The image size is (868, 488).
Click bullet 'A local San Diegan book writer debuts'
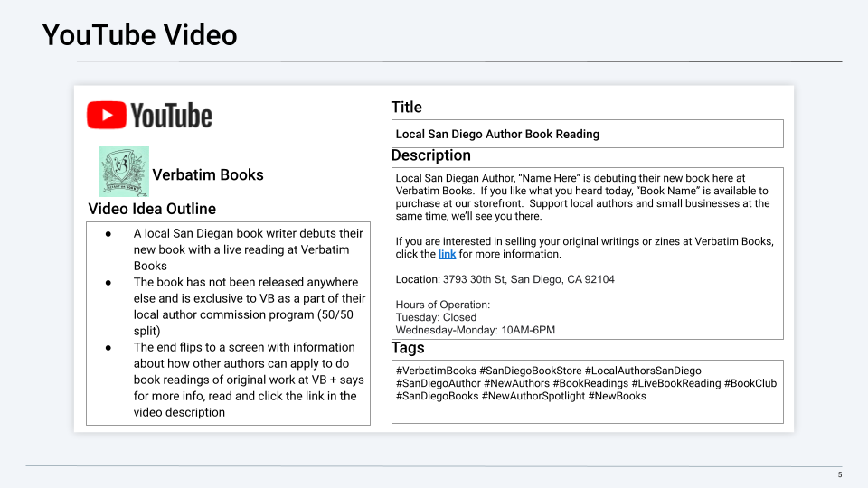tap(248, 249)
